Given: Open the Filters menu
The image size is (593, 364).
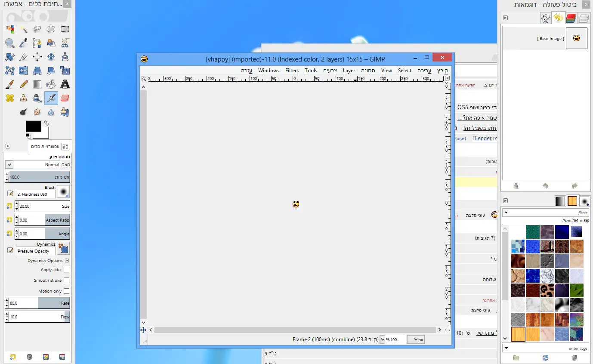Looking at the screenshot, I should pos(292,71).
